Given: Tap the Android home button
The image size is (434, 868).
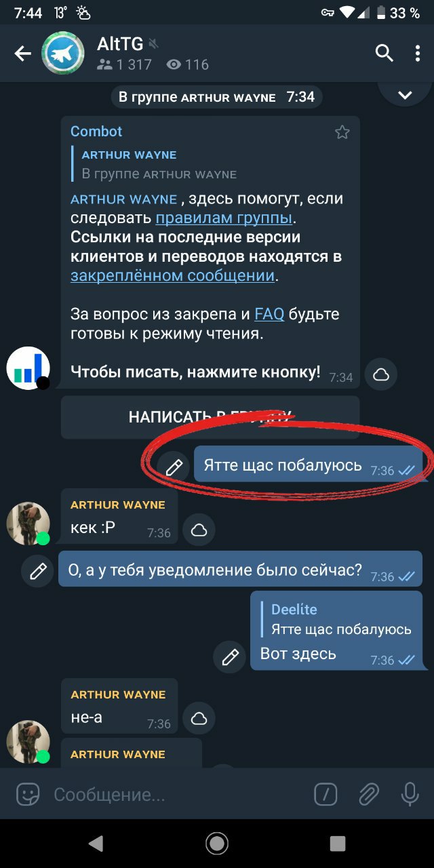Looking at the screenshot, I should [x=217, y=843].
